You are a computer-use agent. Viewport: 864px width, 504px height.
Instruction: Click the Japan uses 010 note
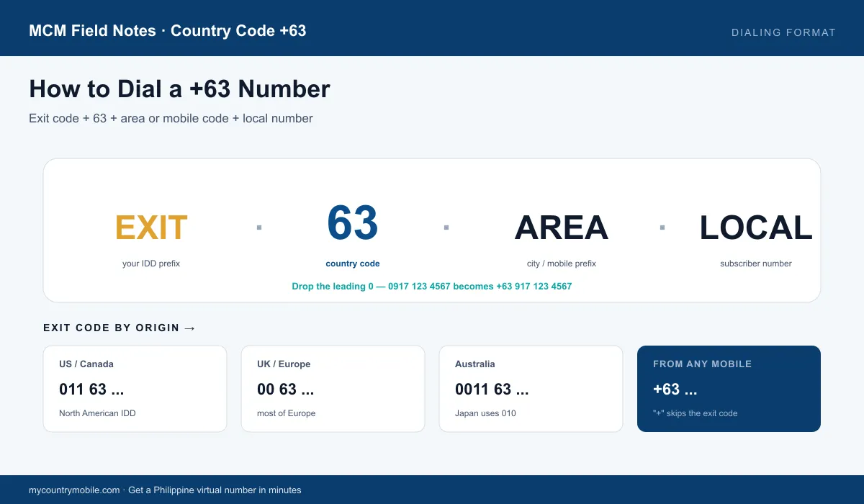coord(485,413)
